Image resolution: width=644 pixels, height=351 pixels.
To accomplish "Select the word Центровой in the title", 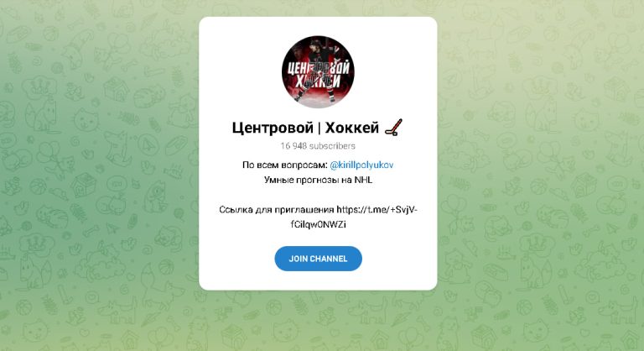I will 273,128.
